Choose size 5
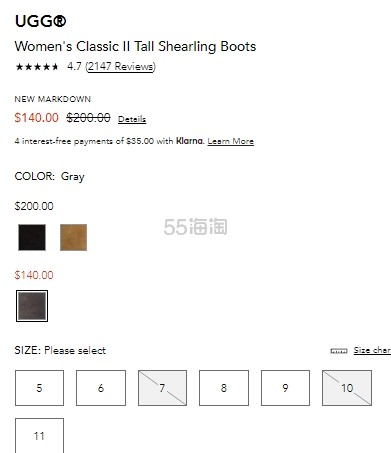The width and height of the screenshot is (391, 453). (x=39, y=388)
